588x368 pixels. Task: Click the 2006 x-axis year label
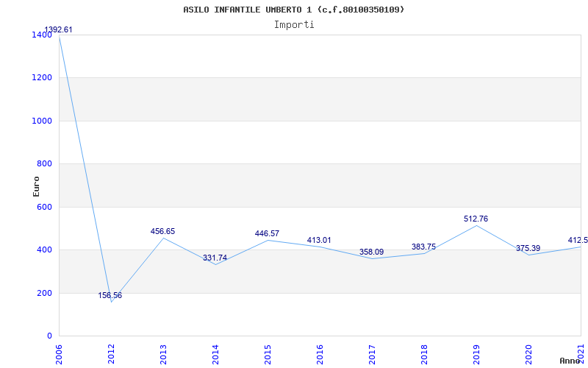[60, 354]
